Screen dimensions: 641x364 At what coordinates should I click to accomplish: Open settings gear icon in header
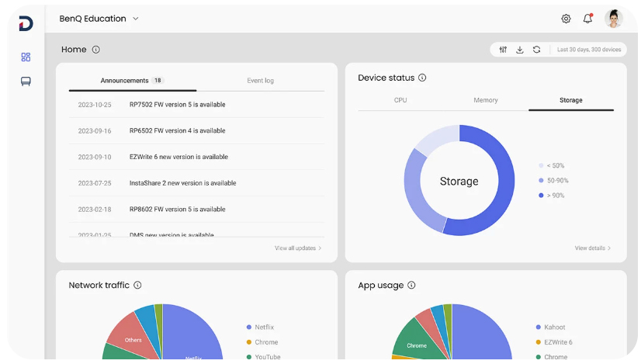click(566, 19)
